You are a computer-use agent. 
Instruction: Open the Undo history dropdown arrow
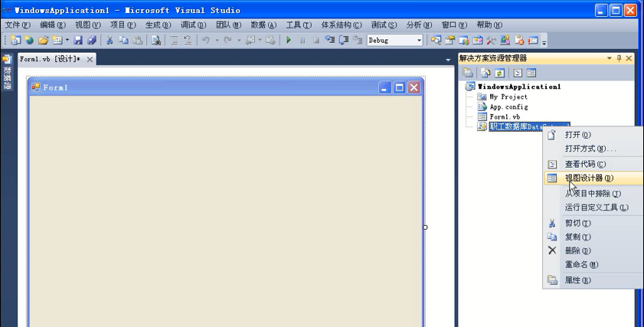click(x=217, y=41)
